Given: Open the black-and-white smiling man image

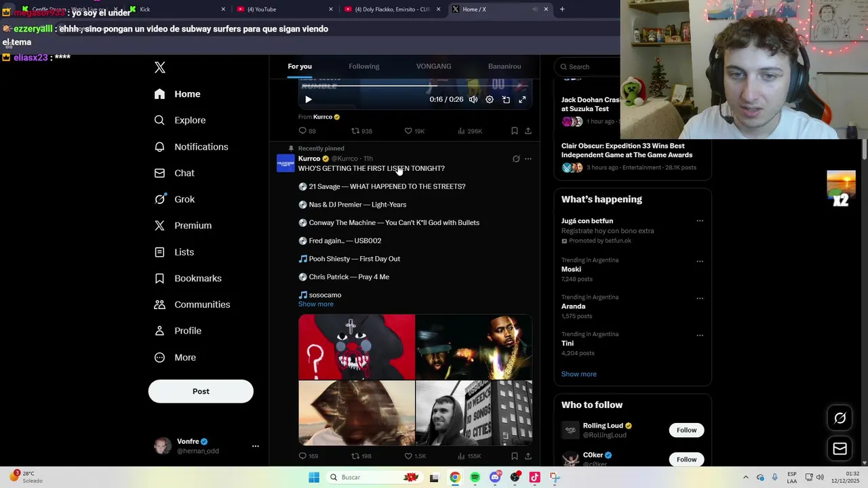Looking at the screenshot, I should click(474, 413).
